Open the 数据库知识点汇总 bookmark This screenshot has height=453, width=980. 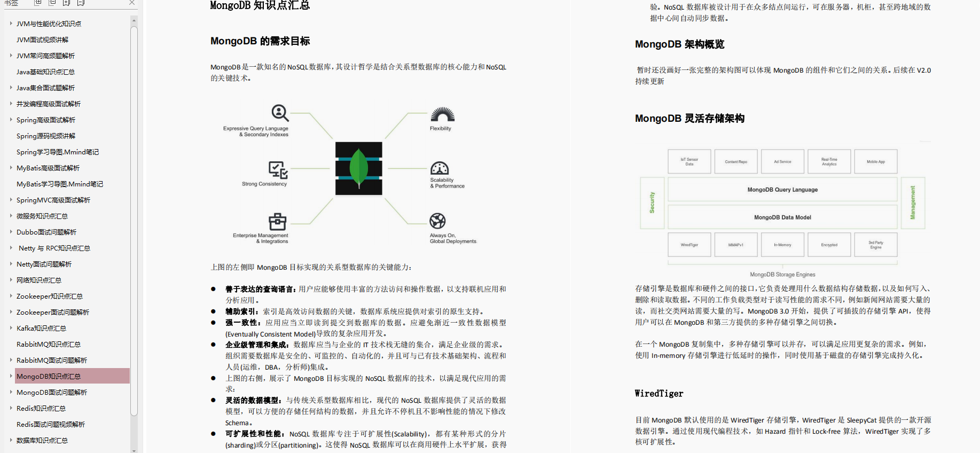tap(42, 440)
